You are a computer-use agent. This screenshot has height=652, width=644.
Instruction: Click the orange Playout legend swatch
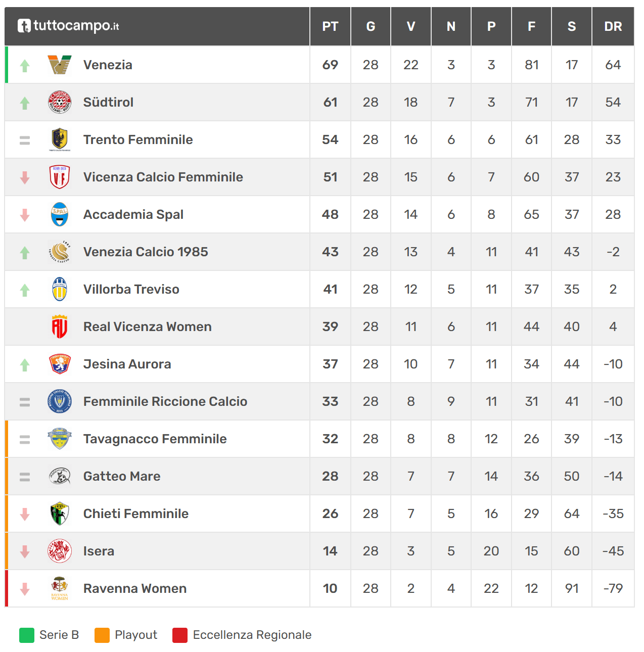point(102,635)
